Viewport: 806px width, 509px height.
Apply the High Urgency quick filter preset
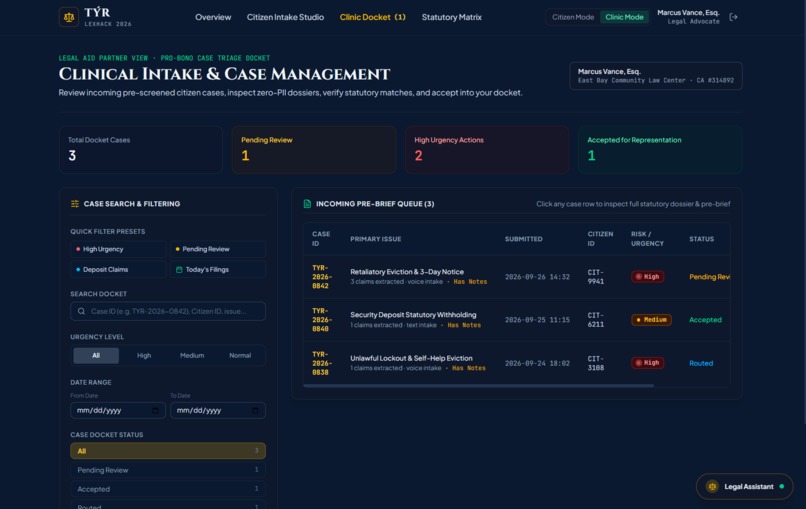(x=118, y=249)
